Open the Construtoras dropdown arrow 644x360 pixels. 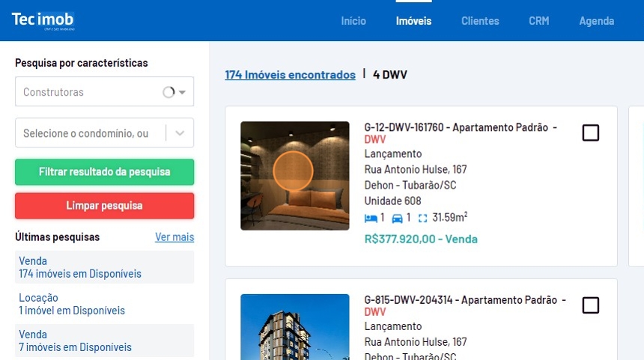pyautogui.click(x=182, y=93)
